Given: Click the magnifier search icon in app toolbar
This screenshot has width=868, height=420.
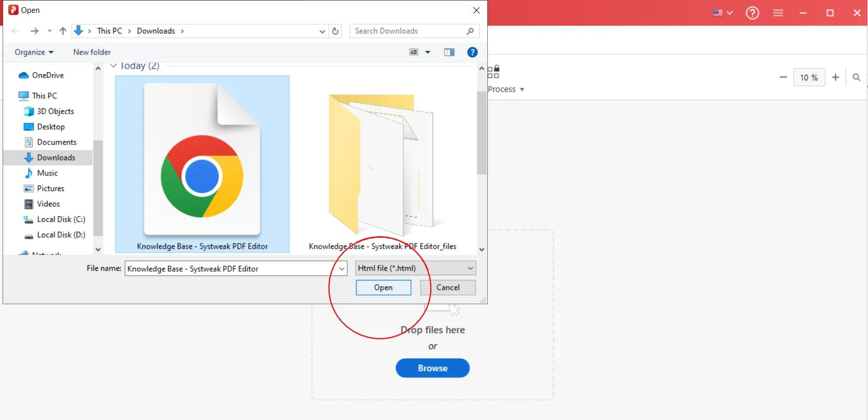Looking at the screenshot, I should coord(856,77).
